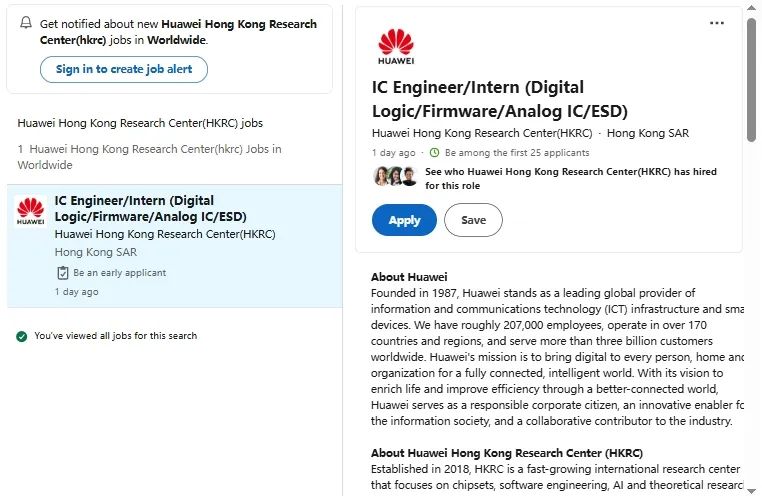The width and height of the screenshot is (762, 496).
Task: Click the early applicant clipboard icon
Action: tap(63, 273)
